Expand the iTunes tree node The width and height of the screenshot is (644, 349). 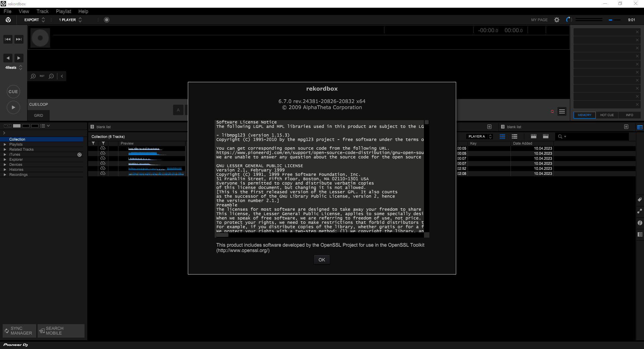pyautogui.click(x=5, y=154)
